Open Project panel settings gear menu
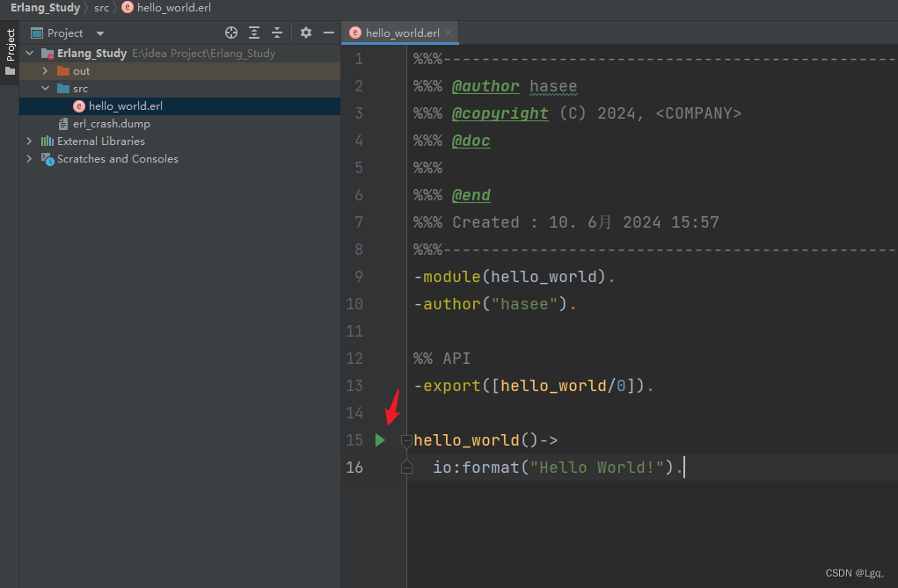Screen dimensions: 898x588 click(x=304, y=33)
